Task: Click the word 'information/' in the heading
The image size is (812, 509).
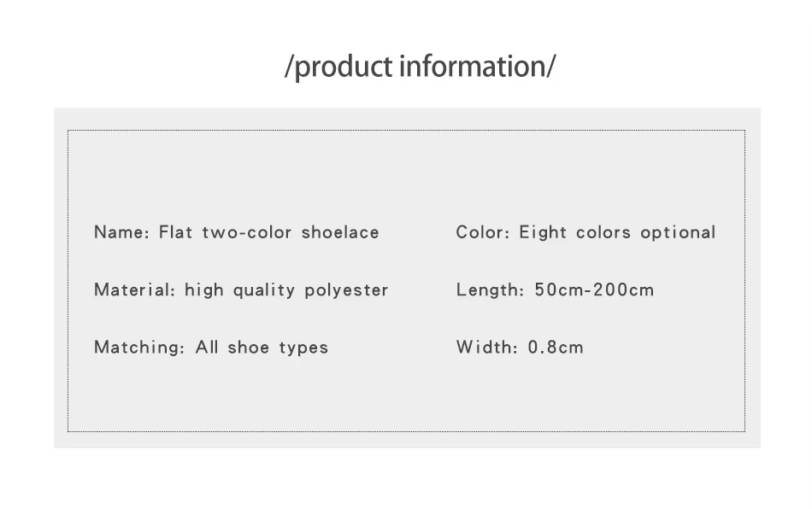Action: [478, 67]
